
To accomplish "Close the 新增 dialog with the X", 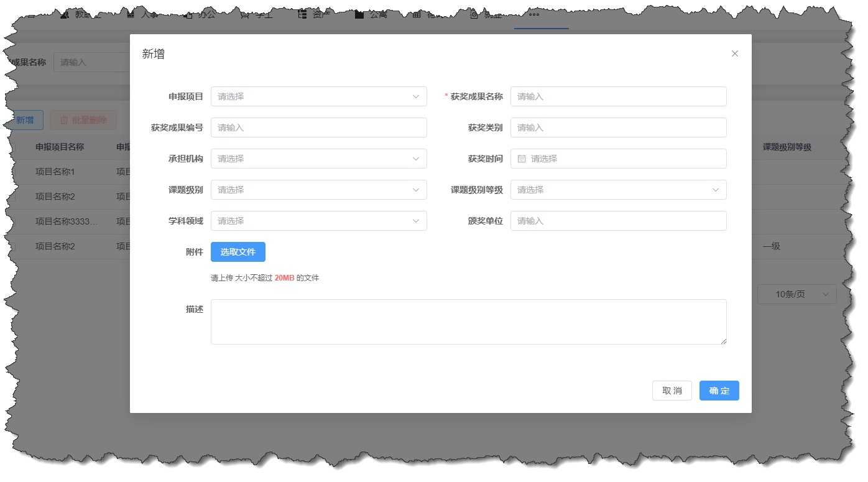I will 734,53.
